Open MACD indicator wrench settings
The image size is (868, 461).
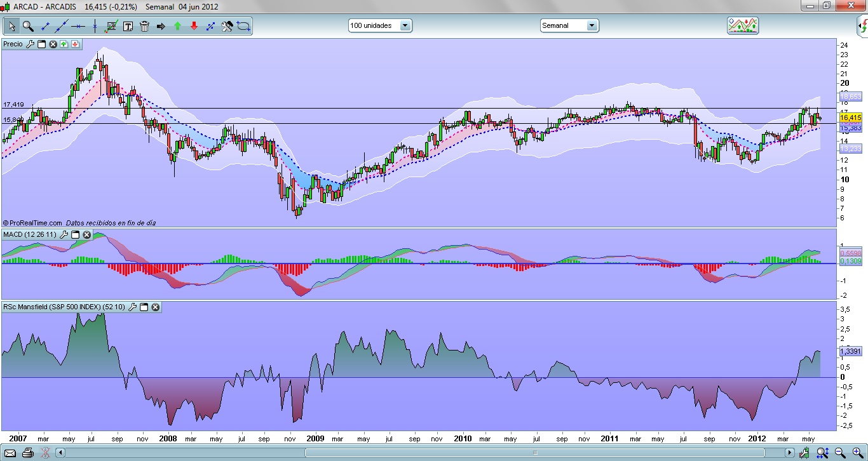pos(63,235)
